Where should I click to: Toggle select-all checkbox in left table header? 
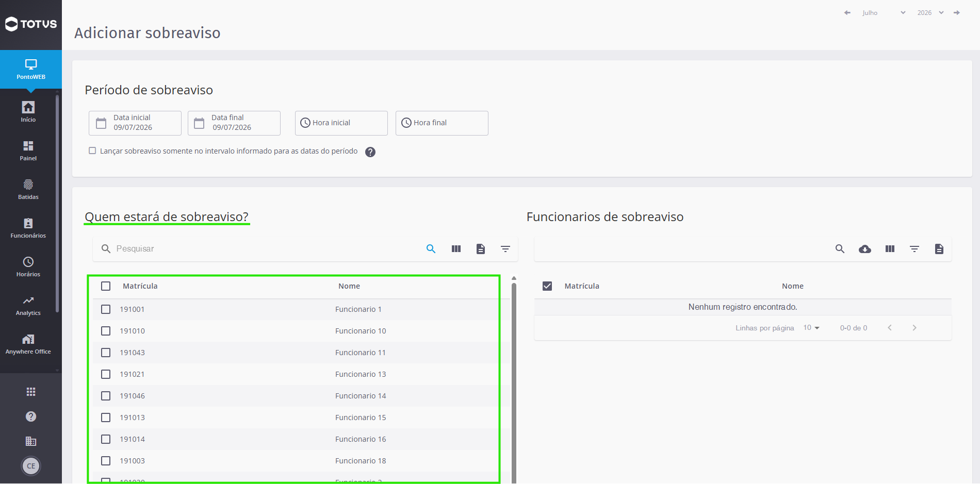[x=106, y=286]
